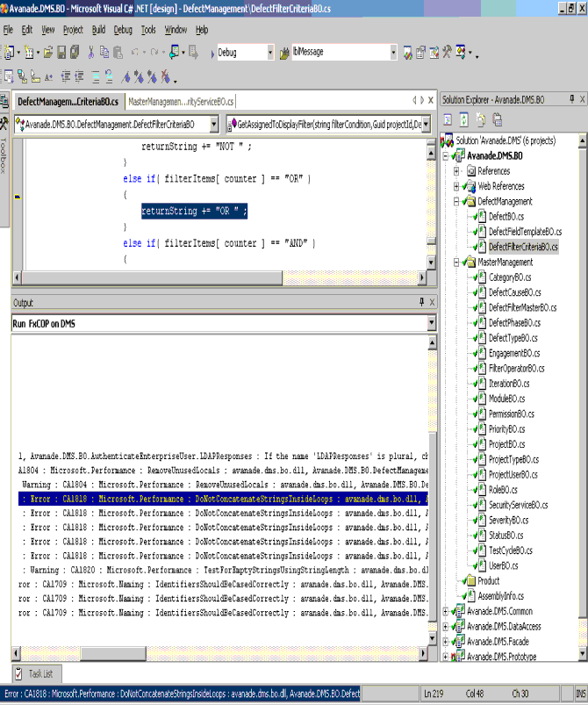Click the LDAPResponses plural name output line
Viewport: 588px width, 705px height.
point(223,456)
